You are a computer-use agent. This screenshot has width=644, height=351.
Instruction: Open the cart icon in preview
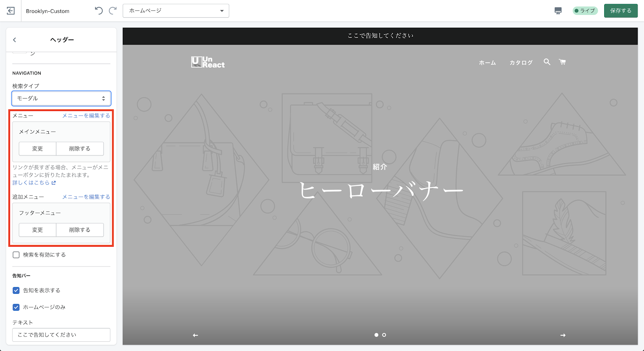tap(562, 62)
